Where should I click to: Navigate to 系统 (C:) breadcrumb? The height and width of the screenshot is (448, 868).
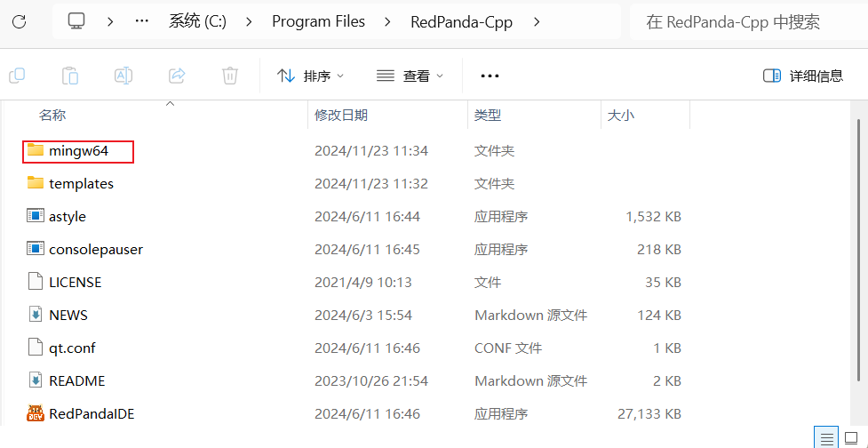[197, 21]
